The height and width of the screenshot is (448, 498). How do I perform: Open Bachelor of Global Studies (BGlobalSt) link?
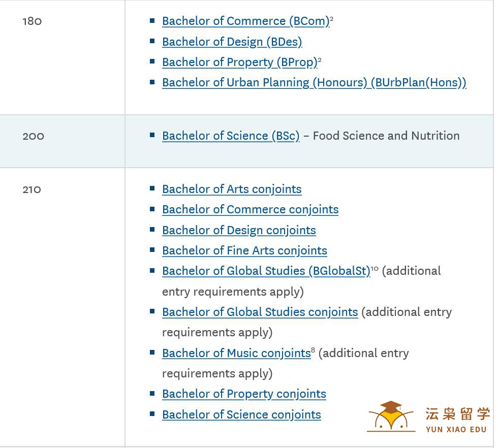[x=266, y=271]
